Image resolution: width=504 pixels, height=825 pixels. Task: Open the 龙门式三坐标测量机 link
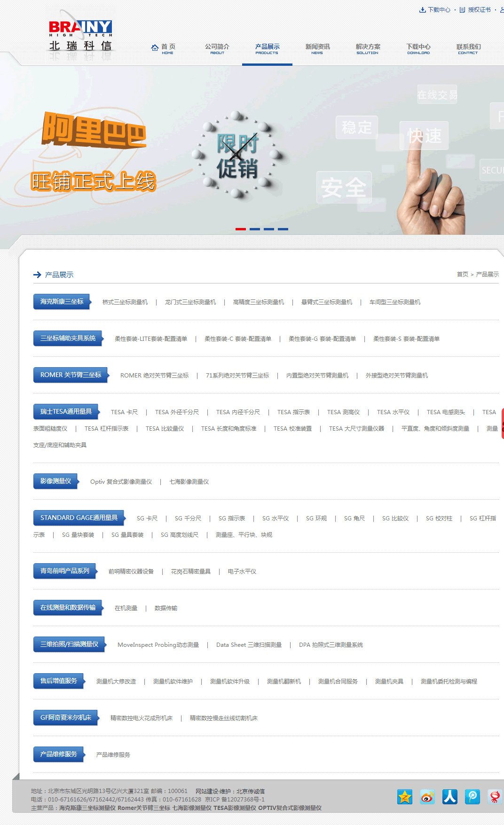(190, 302)
